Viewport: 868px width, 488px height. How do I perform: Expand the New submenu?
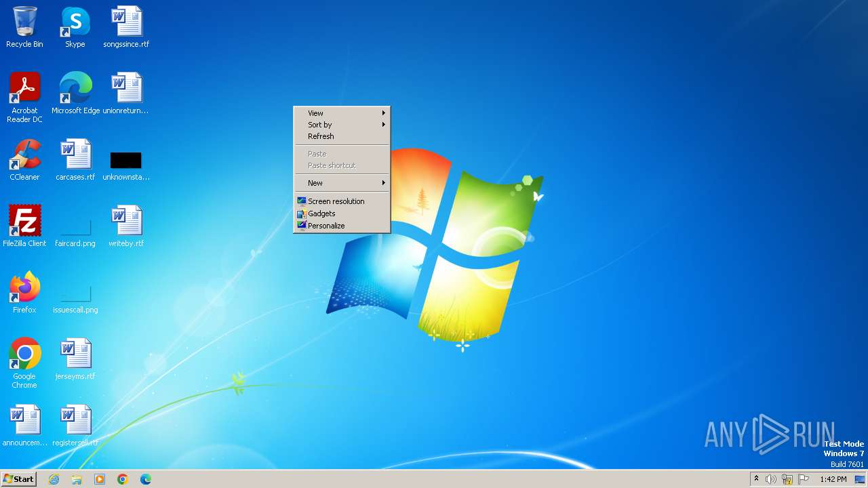pos(342,183)
